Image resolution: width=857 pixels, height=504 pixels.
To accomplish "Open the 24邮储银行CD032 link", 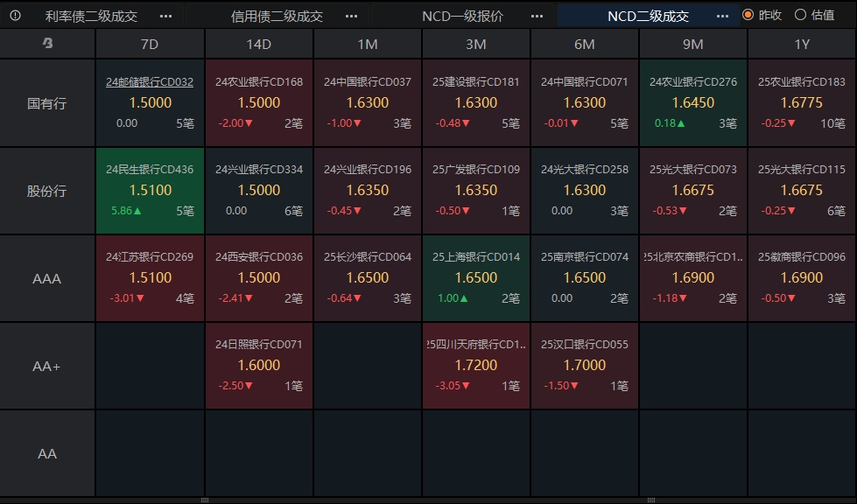I will (x=150, y=82).
